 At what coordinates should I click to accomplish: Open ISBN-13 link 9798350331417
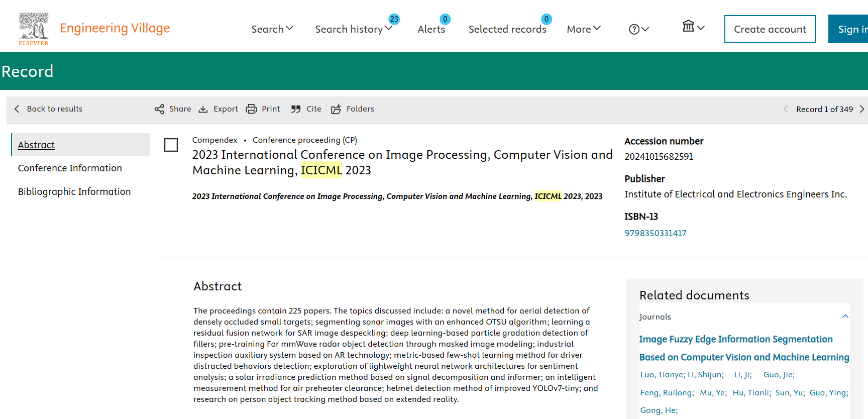[655, 233]
